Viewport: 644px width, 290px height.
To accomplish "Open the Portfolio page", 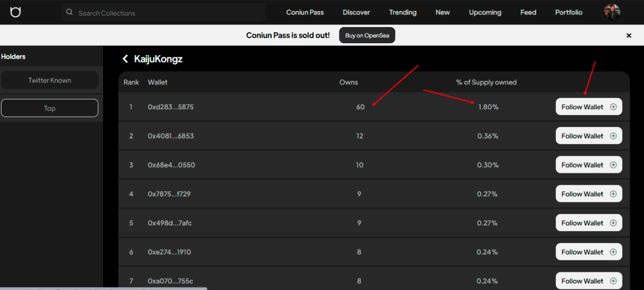I will click(x=568, y=12).
